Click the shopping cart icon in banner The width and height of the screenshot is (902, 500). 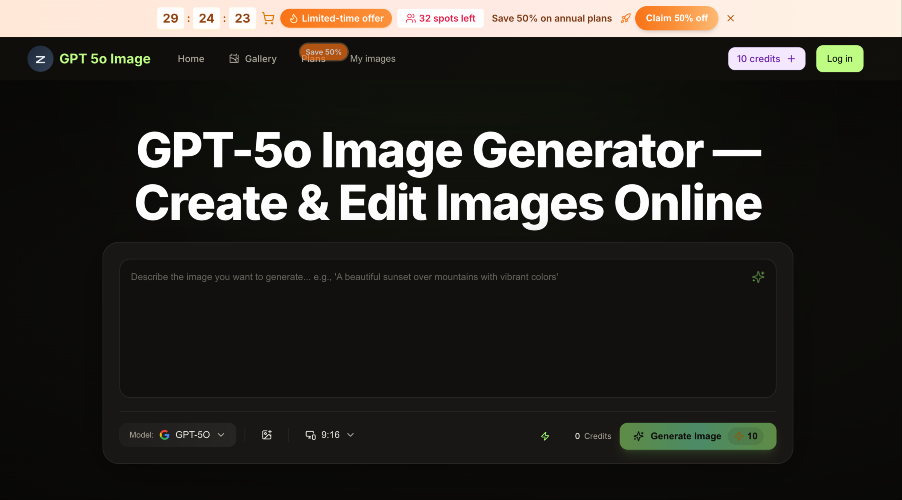[268, 18]
